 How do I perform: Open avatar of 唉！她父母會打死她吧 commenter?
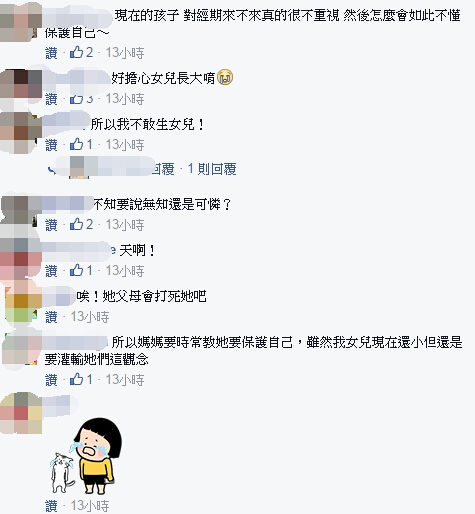[x=21, y=303]
